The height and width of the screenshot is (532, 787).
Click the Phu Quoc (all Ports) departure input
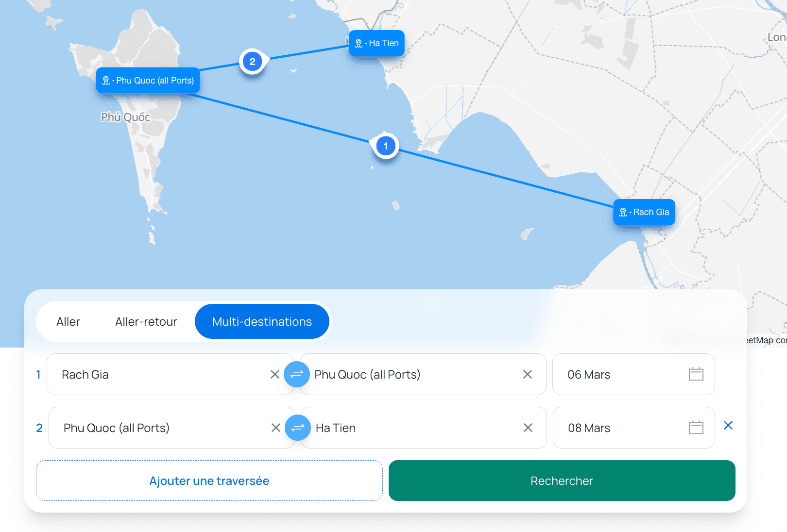click(x=146, y=428)
